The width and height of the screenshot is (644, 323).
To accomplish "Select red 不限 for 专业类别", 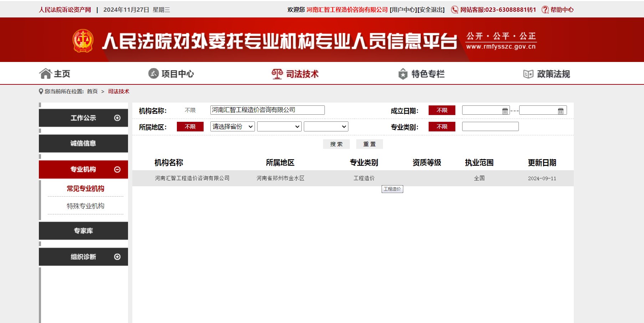I will tap(442, 127).
